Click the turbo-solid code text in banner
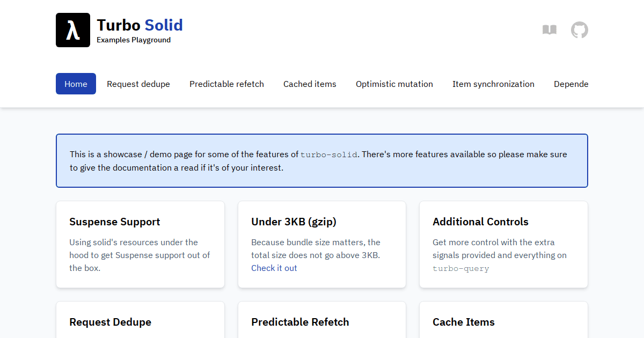The width and height of the screenshot is (644, 338). [330, 155]
